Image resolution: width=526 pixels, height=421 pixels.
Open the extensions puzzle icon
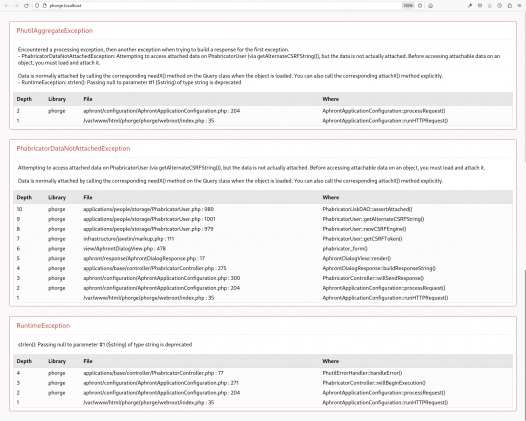coord(510,6)
